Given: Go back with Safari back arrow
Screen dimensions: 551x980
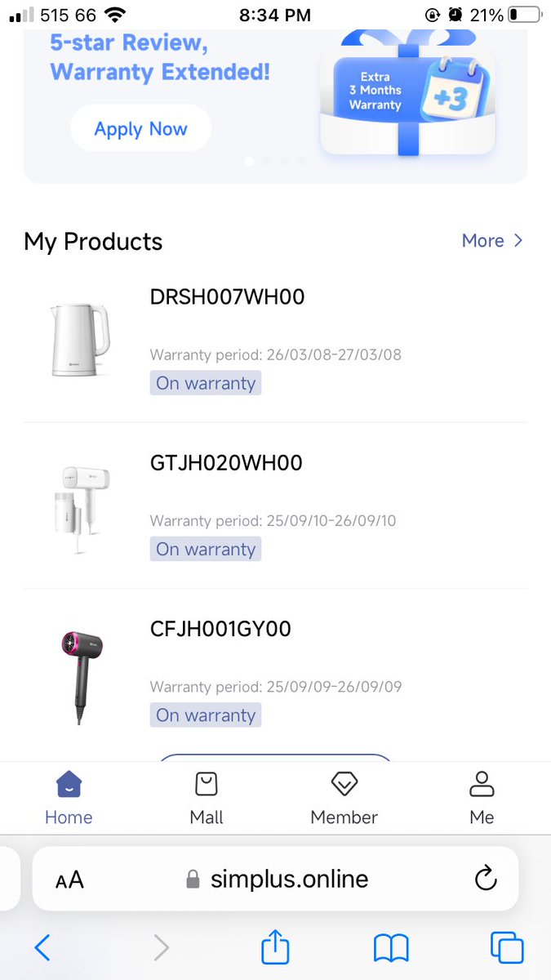Looking at the screenshot, I should [x=42, y=947].
